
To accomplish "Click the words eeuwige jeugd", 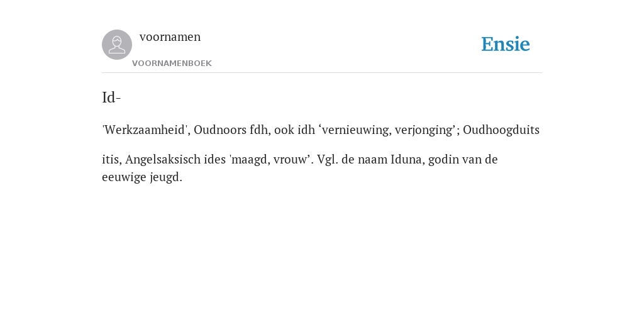I will 141,177.
